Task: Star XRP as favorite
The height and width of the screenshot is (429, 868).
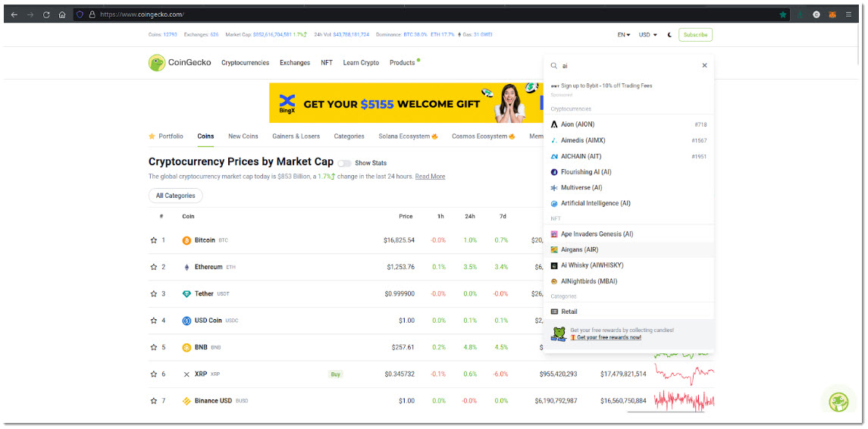Action: pyautogui.click(x=154, y=374)
